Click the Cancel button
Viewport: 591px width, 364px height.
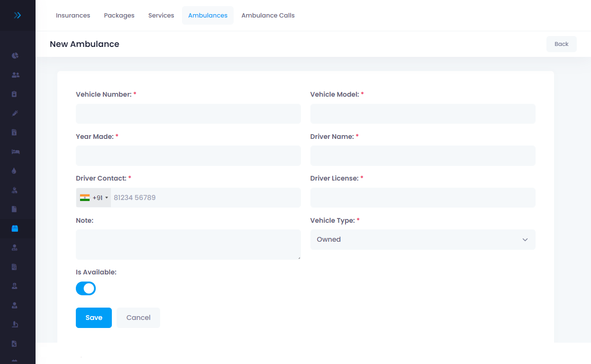coord(138,318)
